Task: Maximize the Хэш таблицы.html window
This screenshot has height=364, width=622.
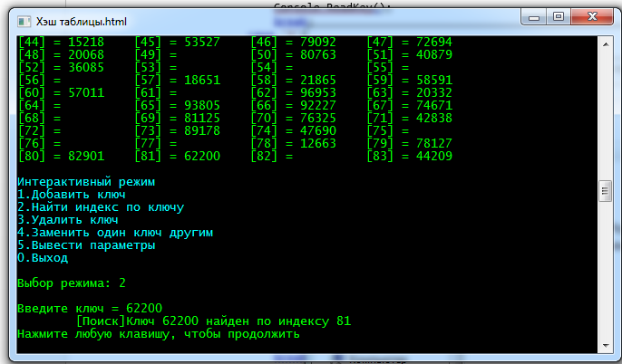Action: (559, 17)
